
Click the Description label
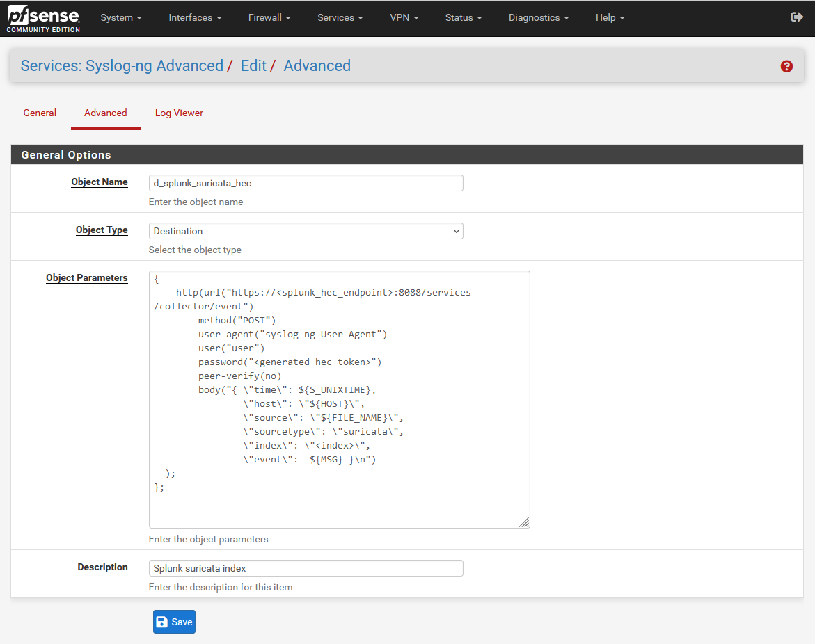pyautogui.click(x=102, y=567)
